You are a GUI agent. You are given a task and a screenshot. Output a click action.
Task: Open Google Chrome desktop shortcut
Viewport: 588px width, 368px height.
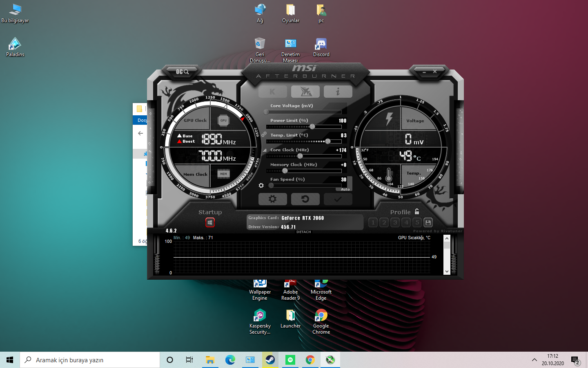321,322
